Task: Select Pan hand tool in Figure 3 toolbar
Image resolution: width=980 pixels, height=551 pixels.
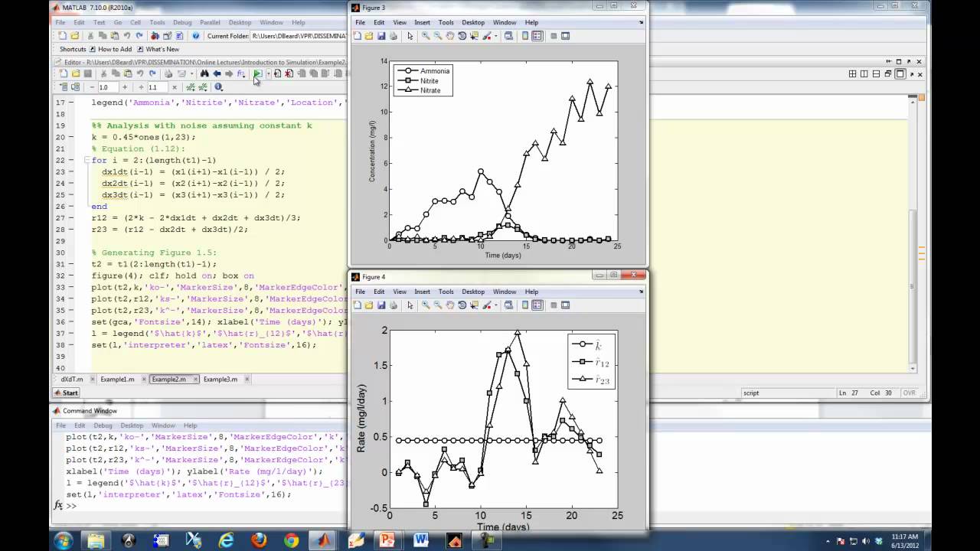Action: [x=450, y=36]
